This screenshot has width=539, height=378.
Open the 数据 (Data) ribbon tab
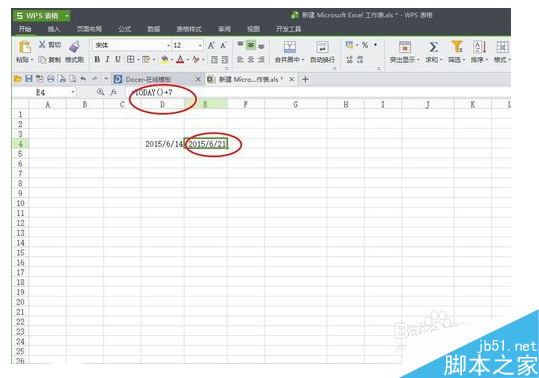pyautogui.click(x=154, y=29)
